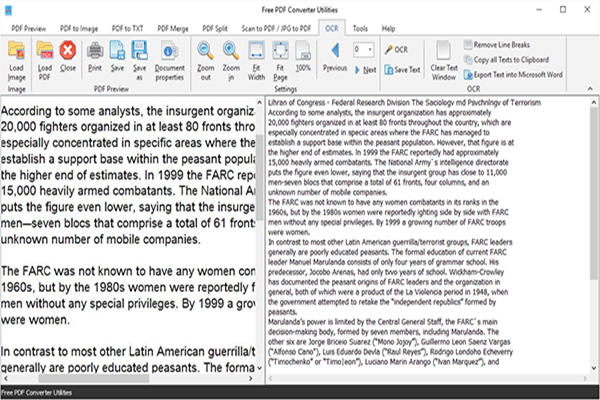The height and width of the screenshot is (400, 600).
Task: Open the page number dropdown
Action: pyautogui.click(x=372, y=48)
